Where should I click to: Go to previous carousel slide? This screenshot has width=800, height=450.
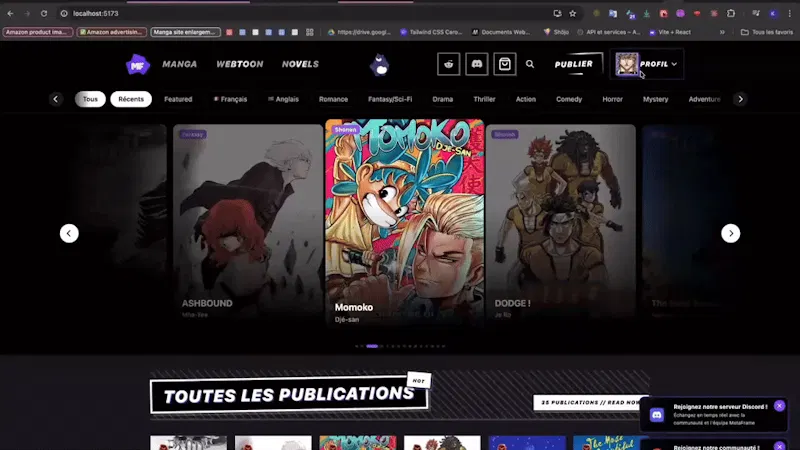click(69, 233)
